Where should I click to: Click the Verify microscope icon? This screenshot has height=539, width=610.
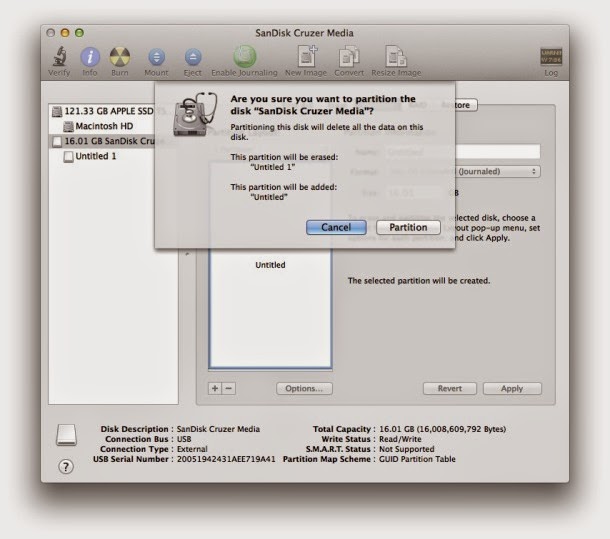[60, 56]
